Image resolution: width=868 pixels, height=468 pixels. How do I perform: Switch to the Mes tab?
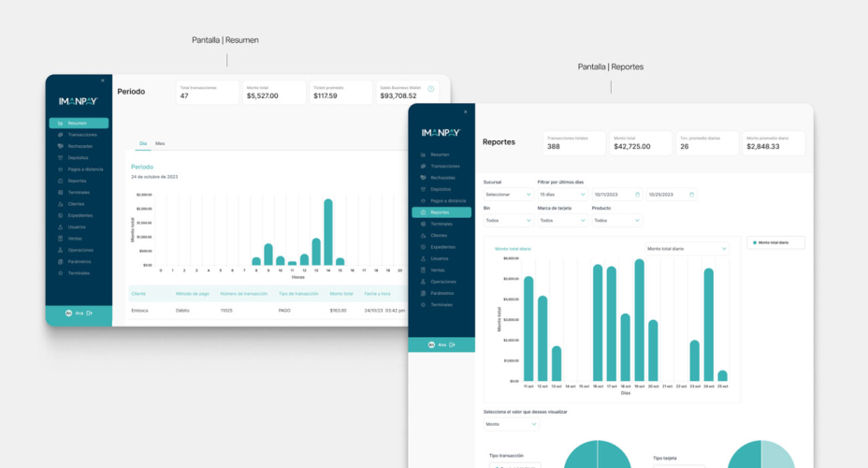[160, 144]
